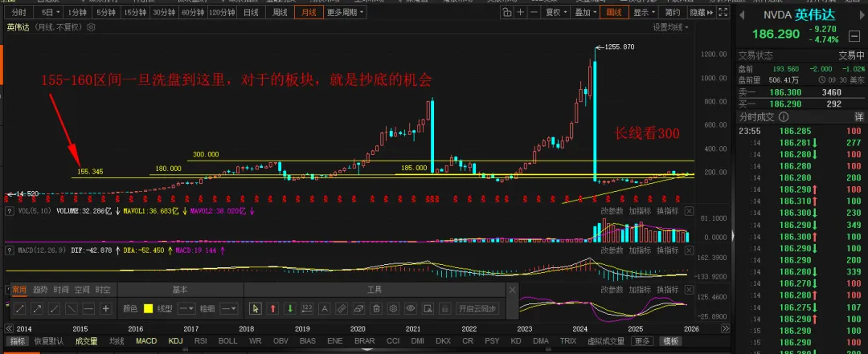Select RSI indicator in bottom bar
The height and width of the screenshot is (354, 868).
pos(201,341)
